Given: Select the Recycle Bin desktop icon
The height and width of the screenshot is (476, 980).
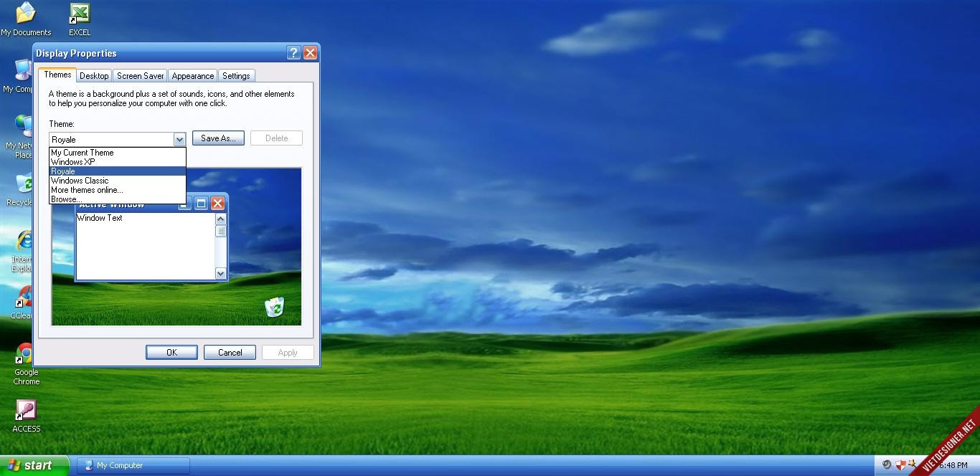Looking at the screenshot, I should pyautogui.click(x=22, y=190).
